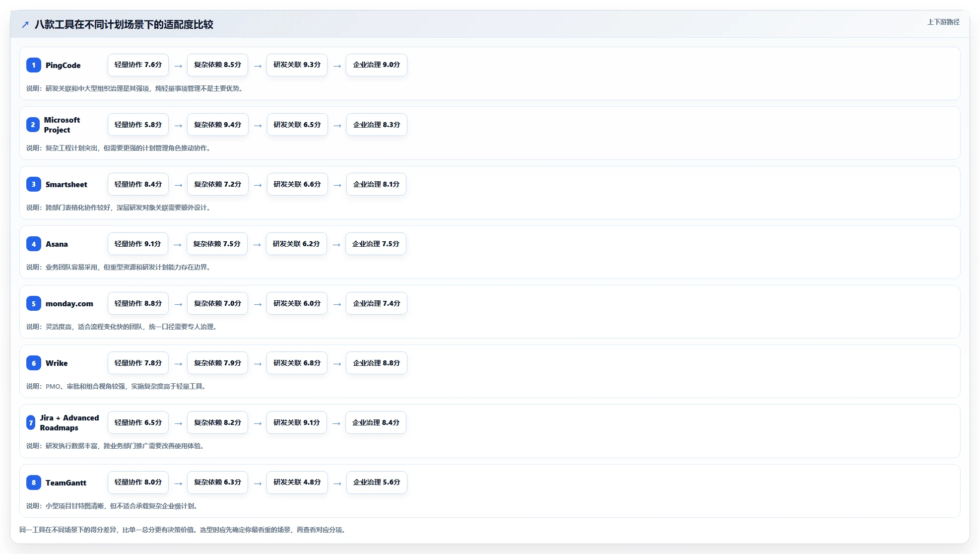Pick Jira 企业治理 8.4分 chip

tap(376, 422)
